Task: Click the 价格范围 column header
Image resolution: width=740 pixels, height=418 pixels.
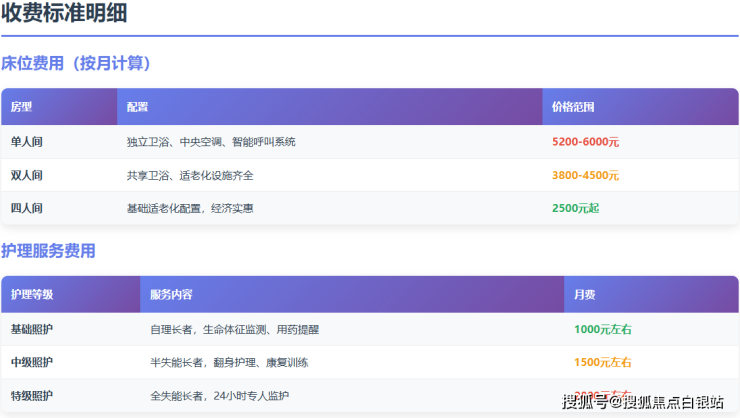Action: coord(573,107)
